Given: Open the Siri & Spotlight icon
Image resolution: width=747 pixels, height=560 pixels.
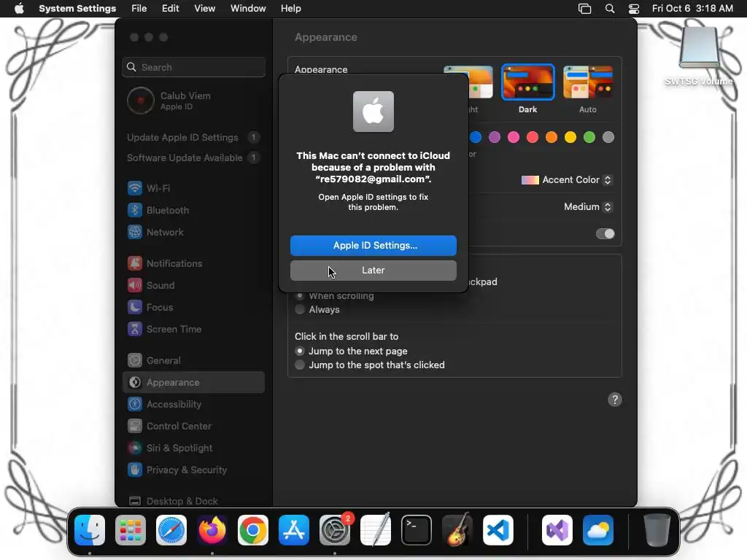Looking at the screenshot, I should pyautogui.click(x=135, y=448).
